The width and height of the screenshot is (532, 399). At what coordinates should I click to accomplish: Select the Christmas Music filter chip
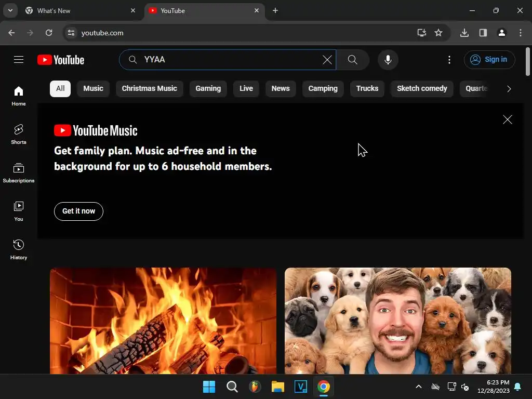click(x=149, y=88)
